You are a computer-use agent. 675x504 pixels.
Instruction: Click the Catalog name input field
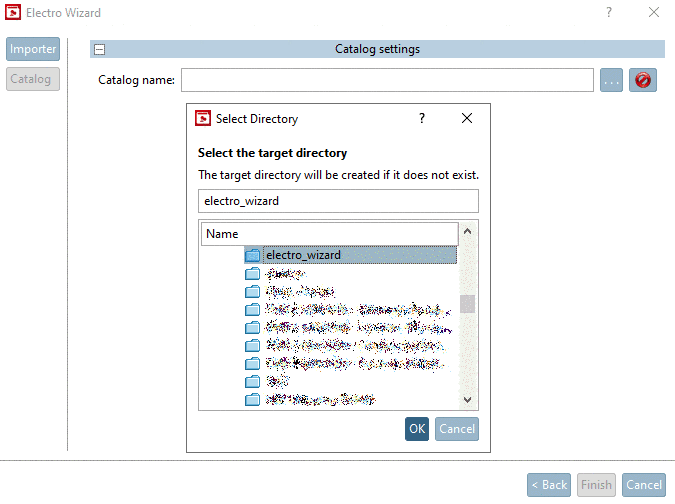pos(387,80)
